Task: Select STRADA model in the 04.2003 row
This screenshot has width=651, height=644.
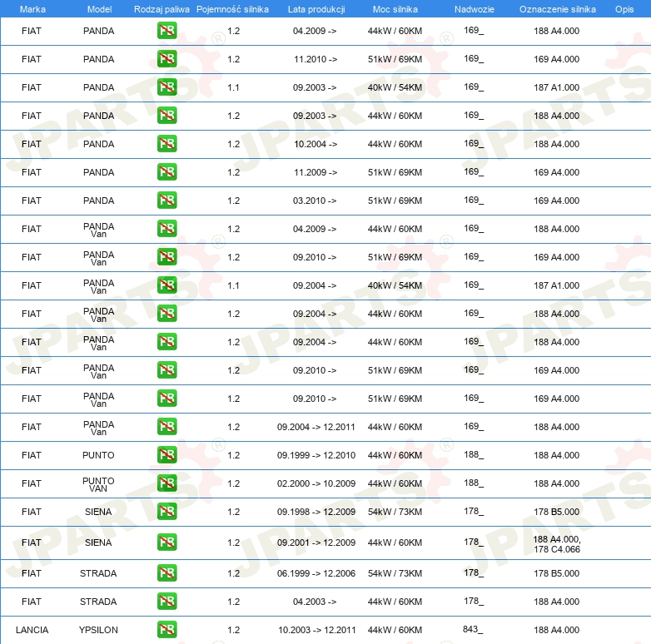Action: [98, 602]
